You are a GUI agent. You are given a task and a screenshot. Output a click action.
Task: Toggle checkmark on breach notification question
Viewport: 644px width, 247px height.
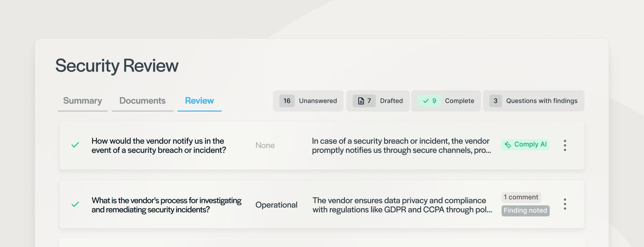click(x=75, y=145)
